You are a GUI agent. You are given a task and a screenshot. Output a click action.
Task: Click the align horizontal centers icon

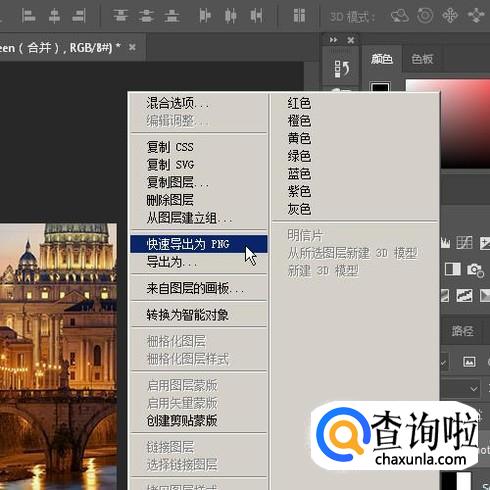point(54,16)
